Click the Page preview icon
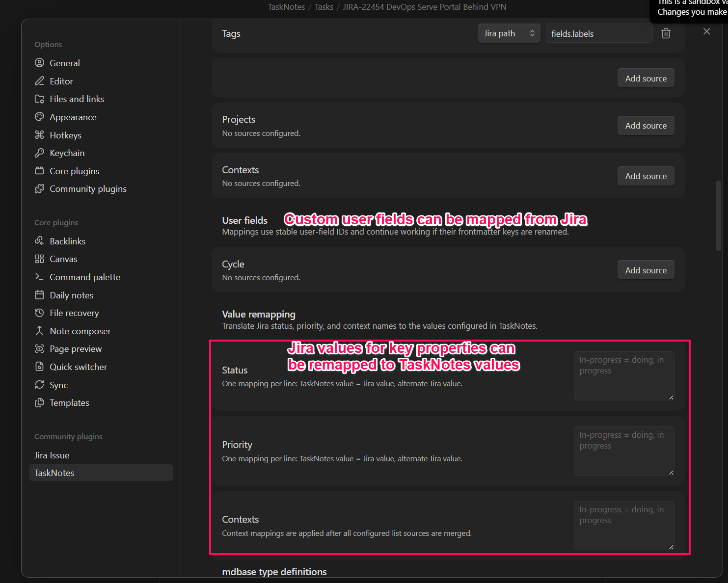 click(39, 348)
